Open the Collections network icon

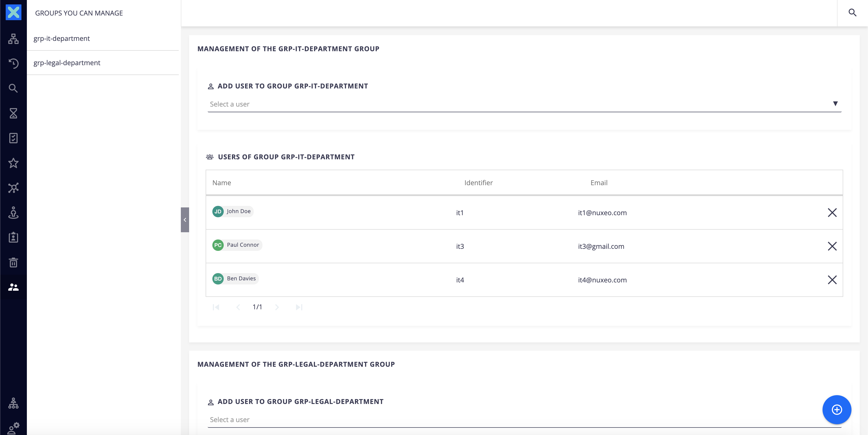[13, 188]
